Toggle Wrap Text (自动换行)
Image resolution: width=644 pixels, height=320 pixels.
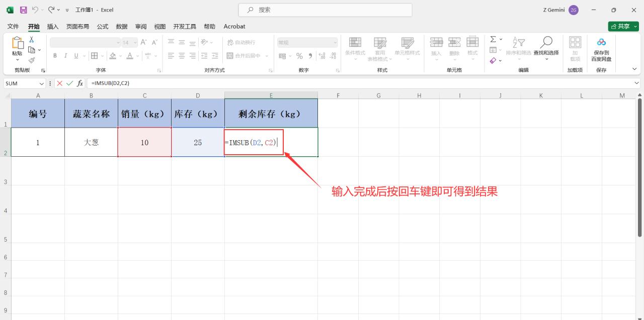pos(241,43)
